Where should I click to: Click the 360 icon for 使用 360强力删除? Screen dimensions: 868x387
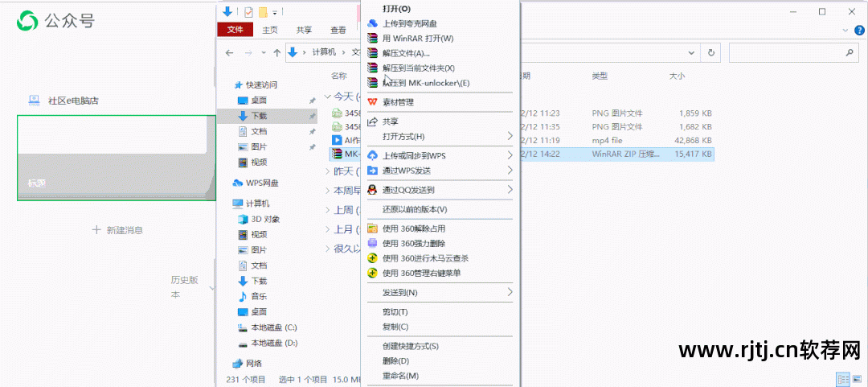click(373, 243)
